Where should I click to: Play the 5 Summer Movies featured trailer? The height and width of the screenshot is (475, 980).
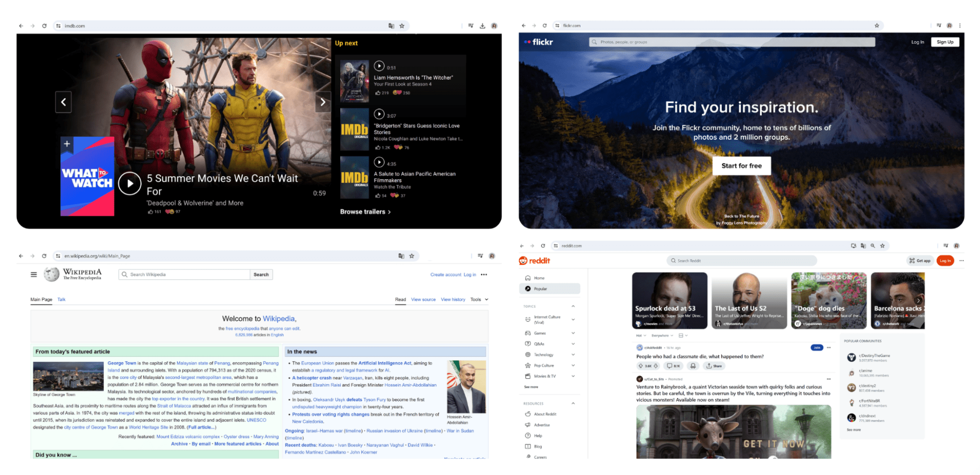pos(129,184)
